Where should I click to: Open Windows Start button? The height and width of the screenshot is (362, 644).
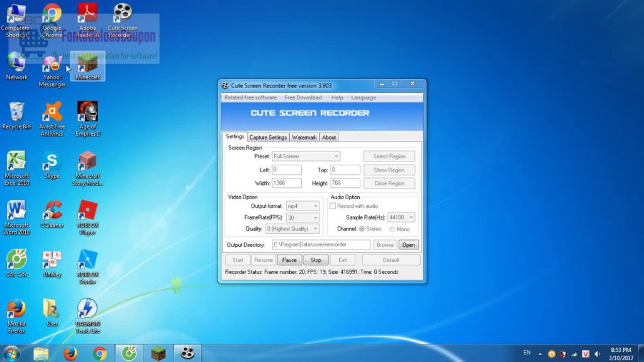click(x=11, y=353)
